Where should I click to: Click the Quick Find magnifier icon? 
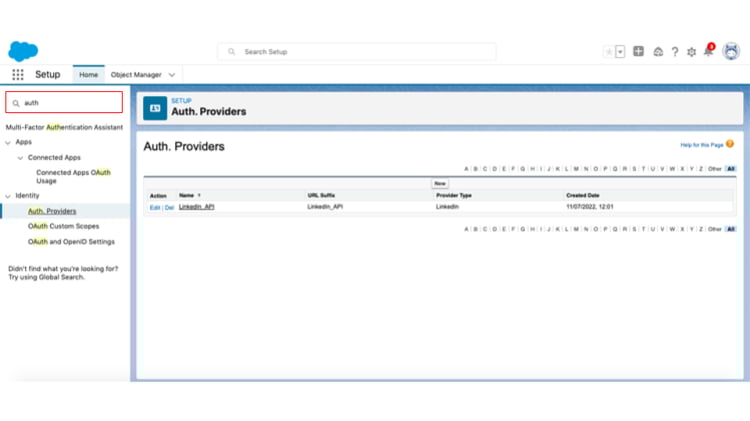click(x=16, y=103)
